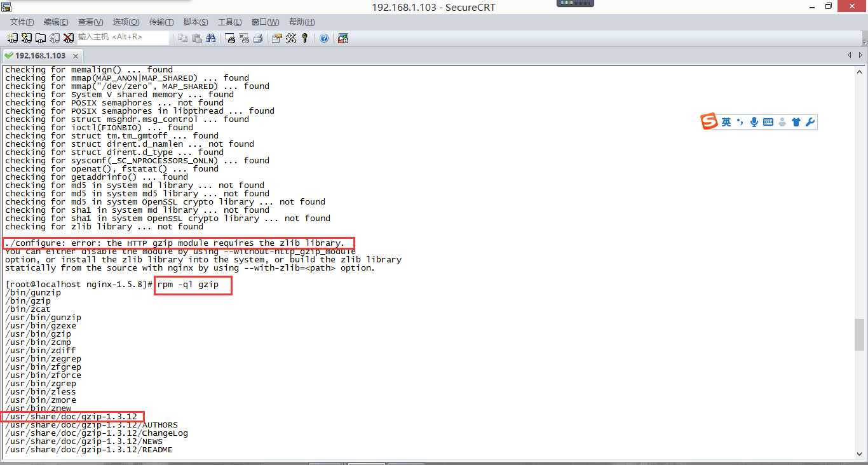The width and height of the screenshot is (868, 465).
Task: Click the 输入主机 host input field
Action: click(x=123, y=37)
